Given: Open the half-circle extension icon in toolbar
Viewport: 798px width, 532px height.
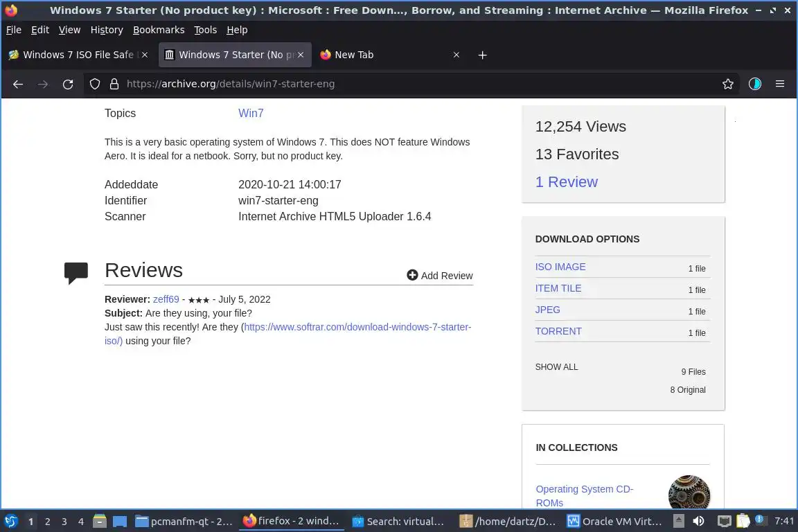Looking at the screenshot, I should pyautogui.click(x=755, y=84).
